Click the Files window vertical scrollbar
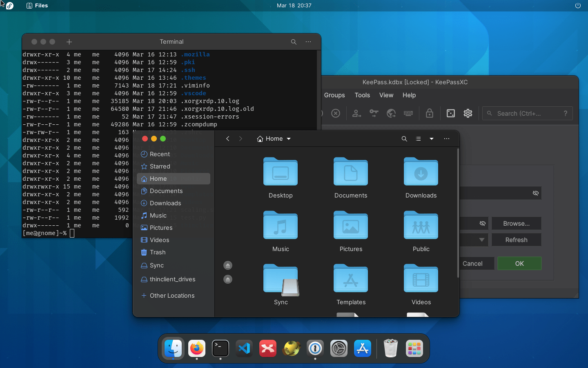This screenshot has height=368, width=588. 458,213
